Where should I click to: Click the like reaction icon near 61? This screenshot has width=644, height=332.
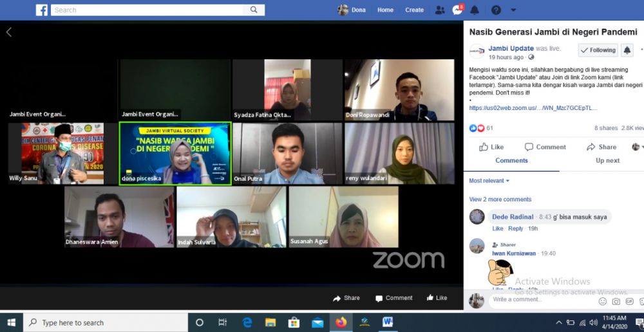click(x=473, y=128)
